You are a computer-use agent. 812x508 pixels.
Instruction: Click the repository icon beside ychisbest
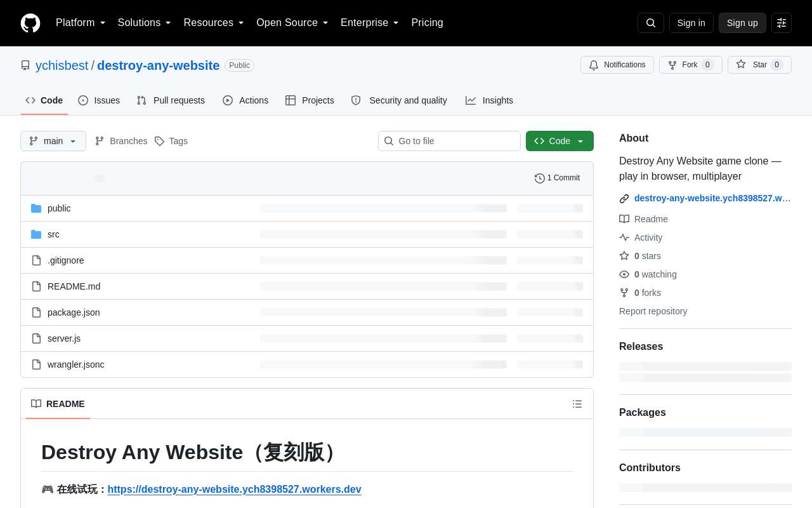[25, 65]
